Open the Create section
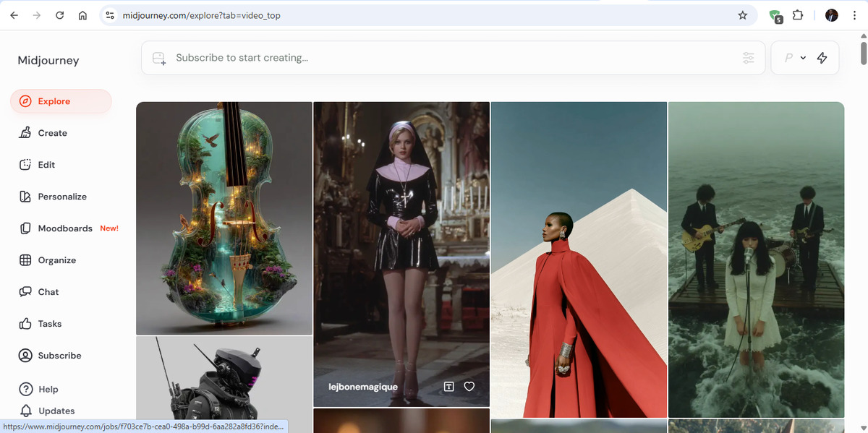Image resolution: width=868 pixels, height=433 pixels. coord(52,133)
